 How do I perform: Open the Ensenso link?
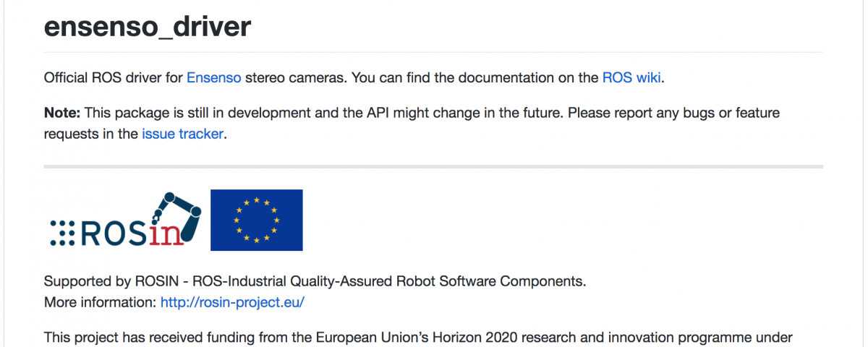pyautogui.click(x=214, y=78)
